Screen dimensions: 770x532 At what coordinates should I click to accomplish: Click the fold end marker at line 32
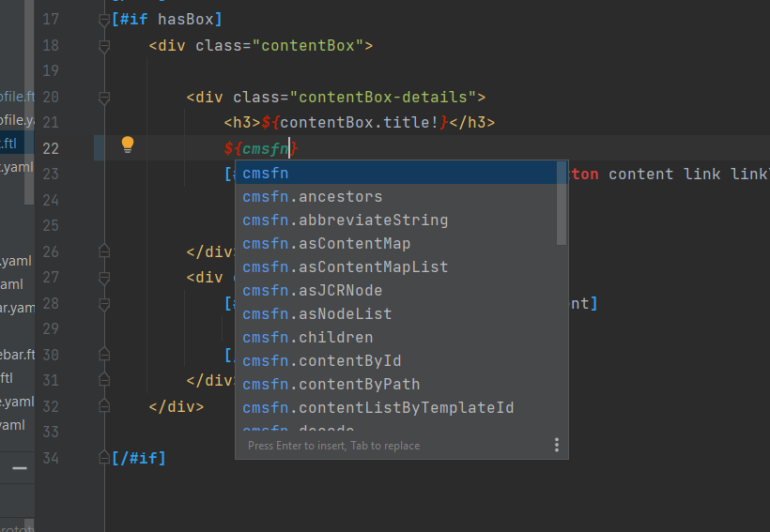[104, 406]
